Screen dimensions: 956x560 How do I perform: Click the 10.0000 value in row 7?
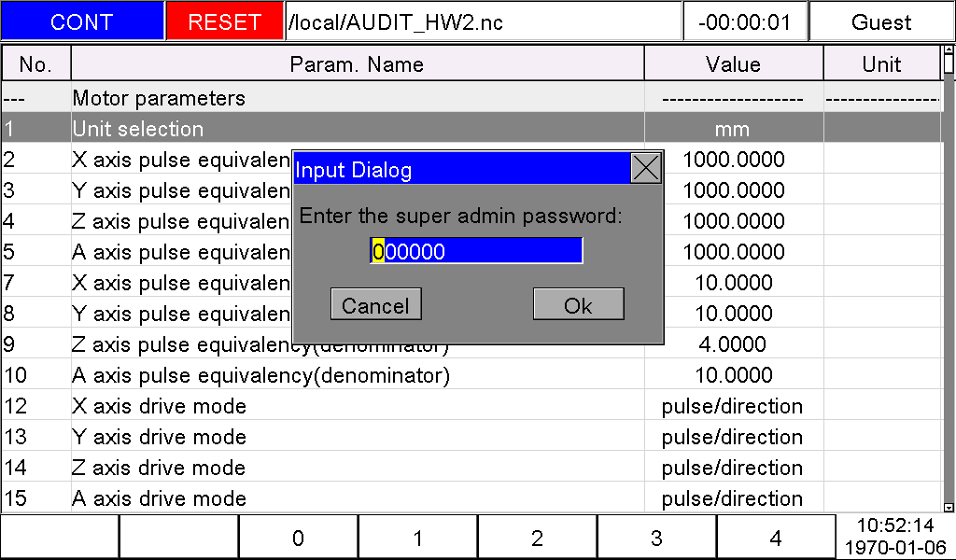click(733, 282)
